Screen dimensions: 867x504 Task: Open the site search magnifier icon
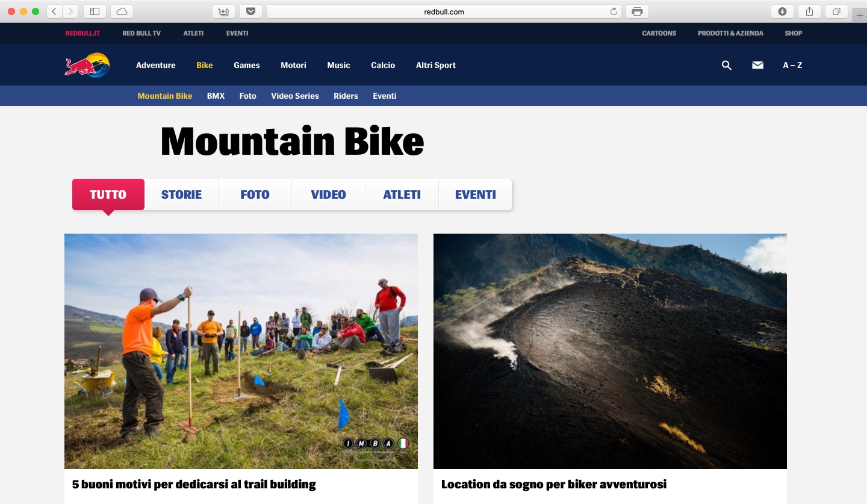pyautogui.click(x=726, y=65)
